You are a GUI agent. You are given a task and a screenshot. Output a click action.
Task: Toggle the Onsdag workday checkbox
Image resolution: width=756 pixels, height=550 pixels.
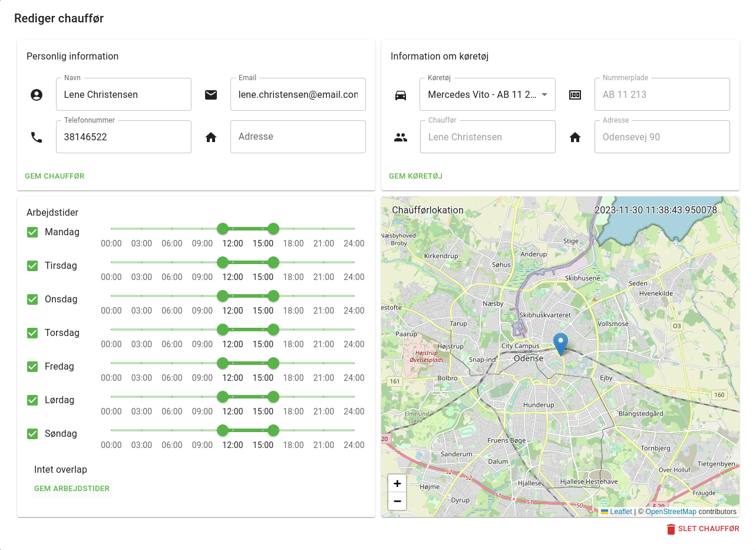[33, 299]
